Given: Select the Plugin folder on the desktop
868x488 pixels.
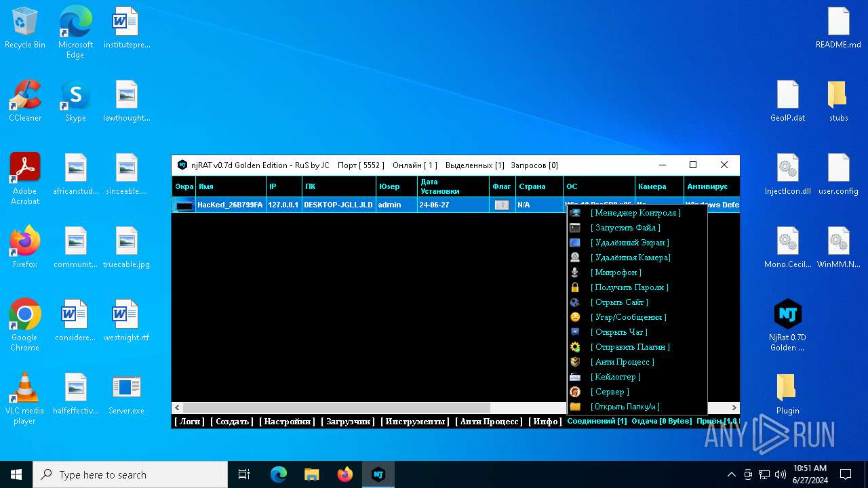Looking at the screenshot, I should [x=788, y=393].
